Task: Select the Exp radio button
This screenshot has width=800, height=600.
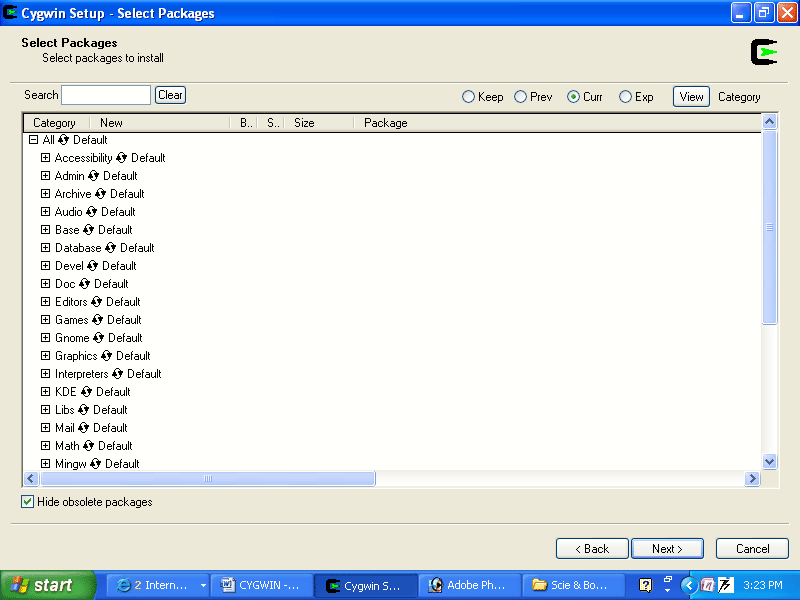Action: [x=625, y=97]
